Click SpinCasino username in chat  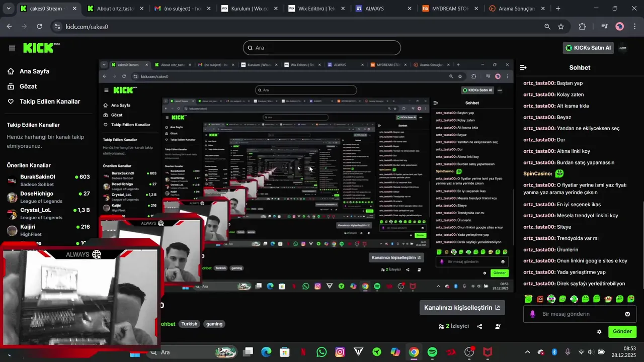coord(538,174)
